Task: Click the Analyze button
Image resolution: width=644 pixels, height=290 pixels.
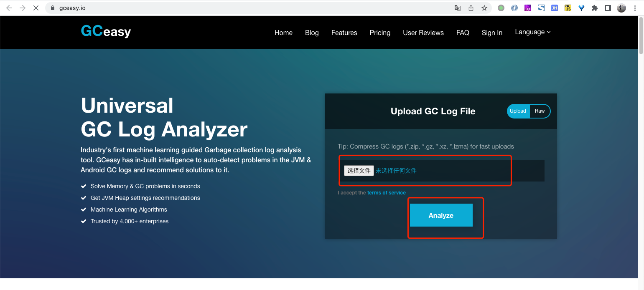Action: 441,215
